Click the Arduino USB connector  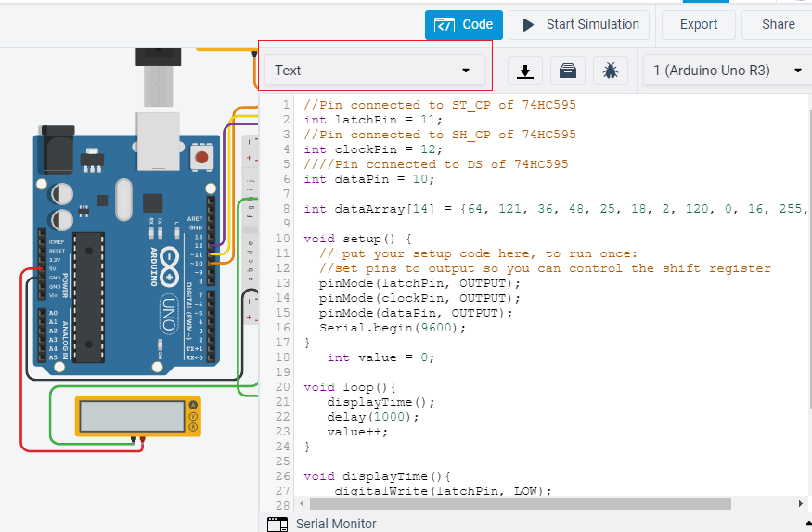[x=159, y=141]
